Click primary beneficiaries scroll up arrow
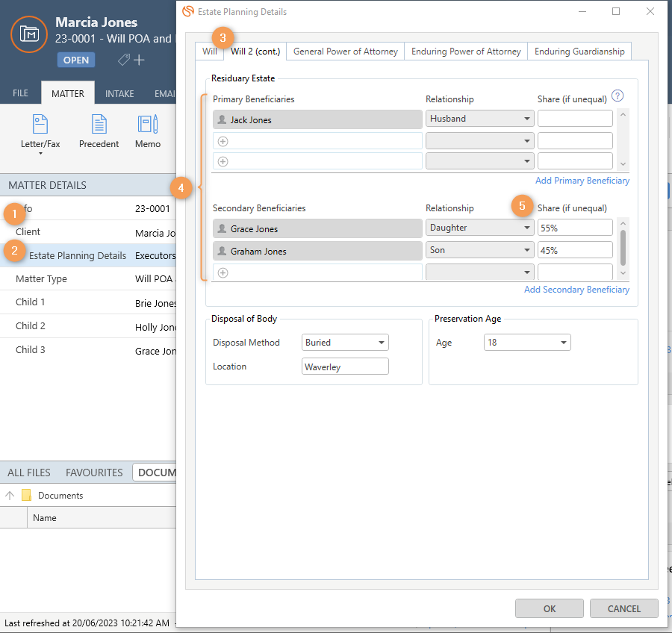This screenshot has width=672, height=633. pos(623,115)
